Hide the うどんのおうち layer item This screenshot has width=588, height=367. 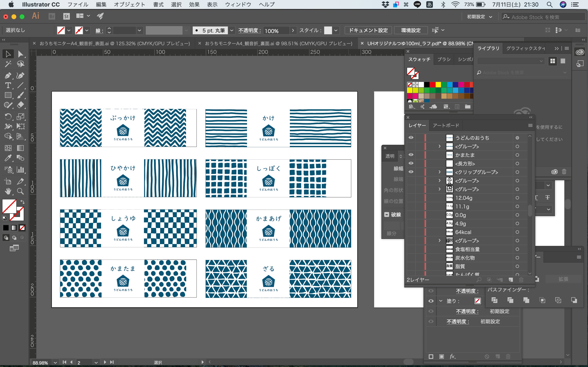(411, 138)
